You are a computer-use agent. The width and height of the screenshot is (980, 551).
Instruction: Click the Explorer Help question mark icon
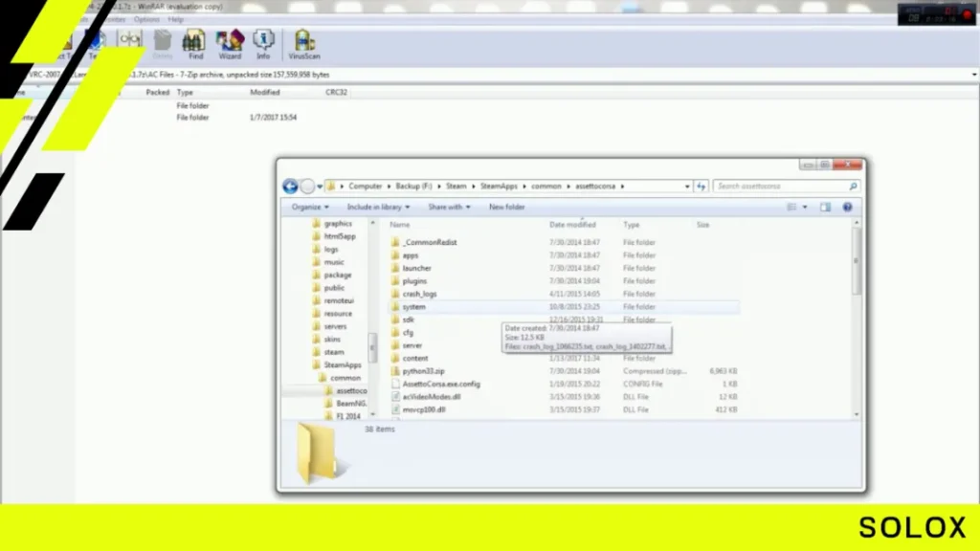point(848,207)
